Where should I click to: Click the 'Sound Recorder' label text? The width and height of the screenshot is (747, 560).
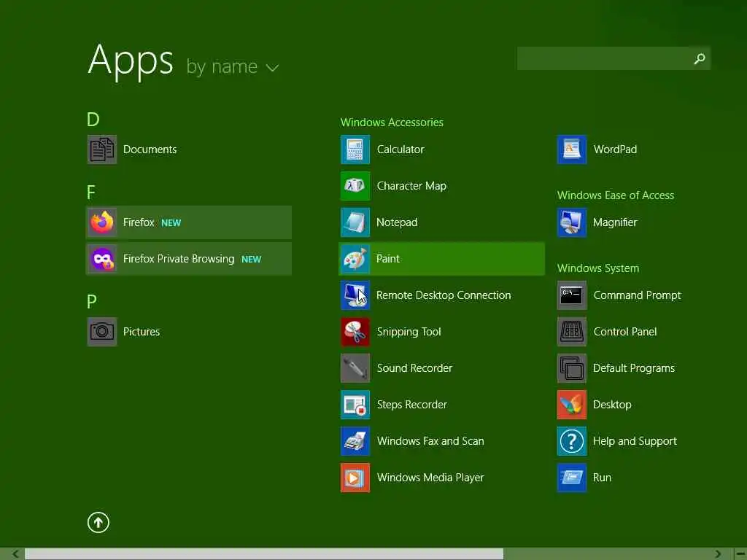click(x=414, y=368)
